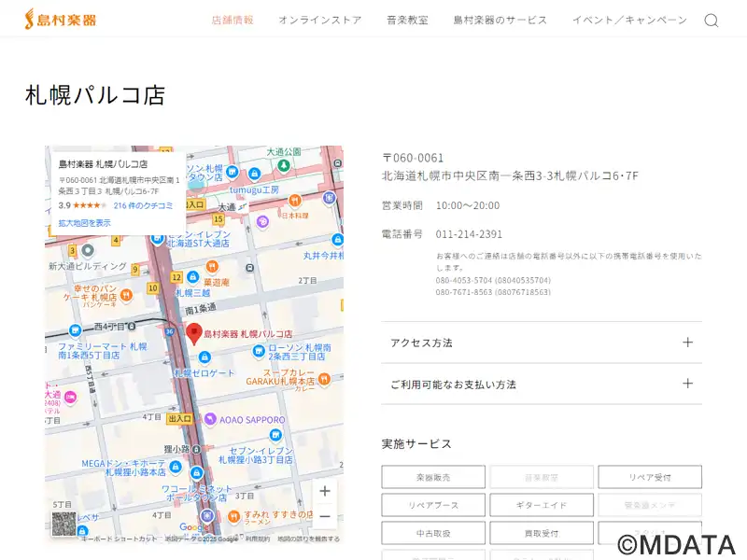Click the 地図の誤りを報告する link
This screenshot has width=747, height=560.
[309, 539]
